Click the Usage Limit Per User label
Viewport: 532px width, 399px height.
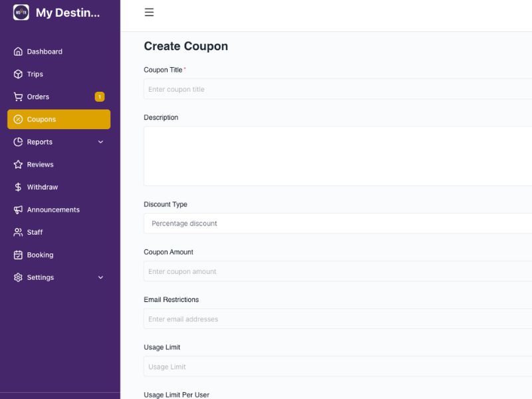[x=176, y=395]
